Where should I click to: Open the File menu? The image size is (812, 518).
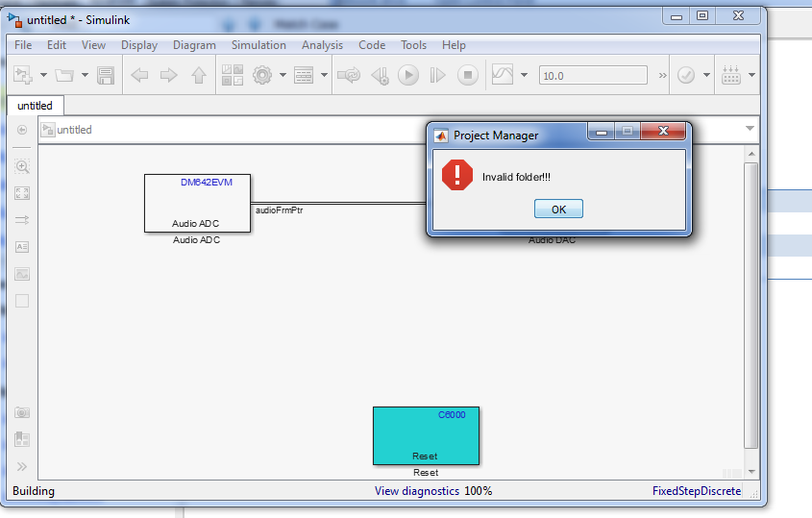point(23,45)
